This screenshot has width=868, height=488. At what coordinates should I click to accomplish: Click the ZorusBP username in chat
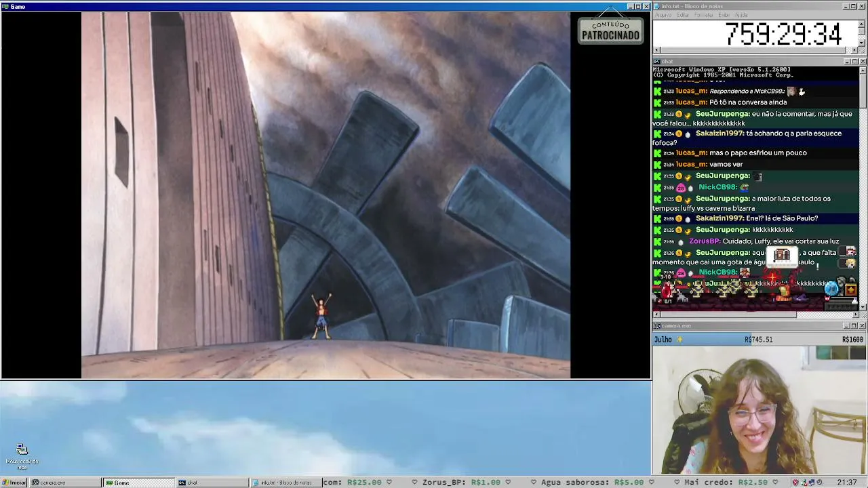(704, 241)
